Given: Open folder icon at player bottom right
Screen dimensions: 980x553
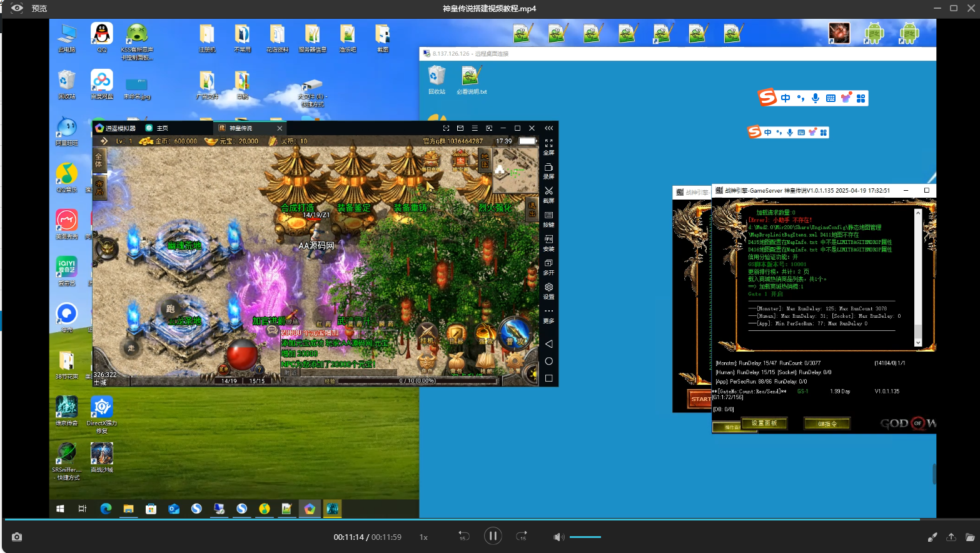Looking at the screenshot, I should pyautogui.click(x=970, y=537).
